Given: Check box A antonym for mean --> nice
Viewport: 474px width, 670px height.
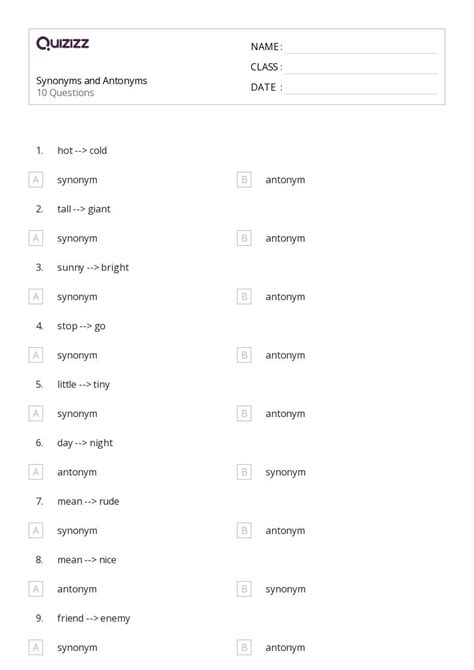Looking at the screenshot, I should tap(36, 589).
